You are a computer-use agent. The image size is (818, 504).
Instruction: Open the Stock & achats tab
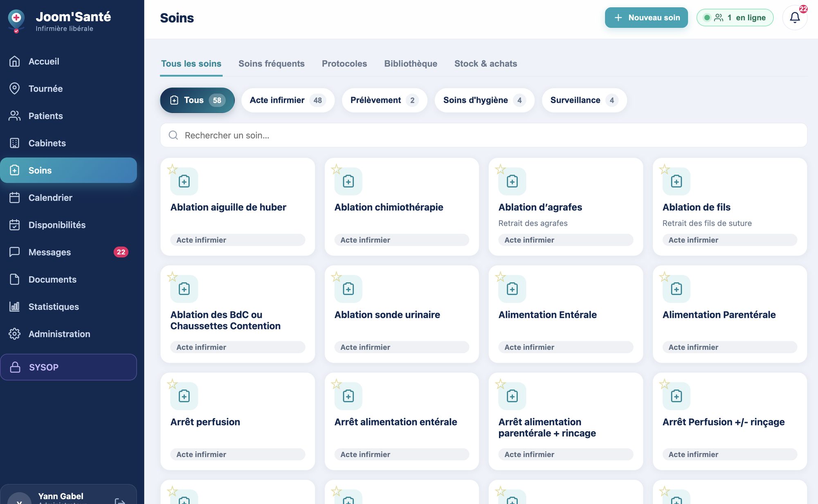[x=485, y=64]
